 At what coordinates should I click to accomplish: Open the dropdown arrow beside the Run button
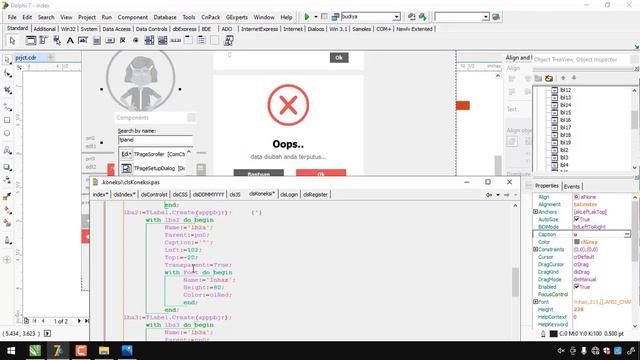(316, 17)
